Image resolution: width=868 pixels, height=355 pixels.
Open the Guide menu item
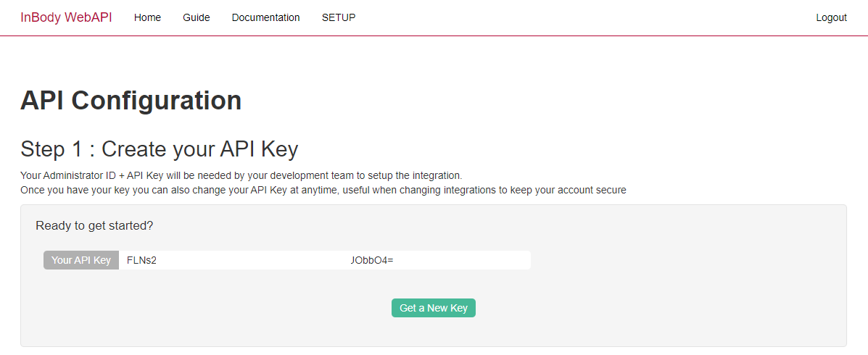point(197,17)
